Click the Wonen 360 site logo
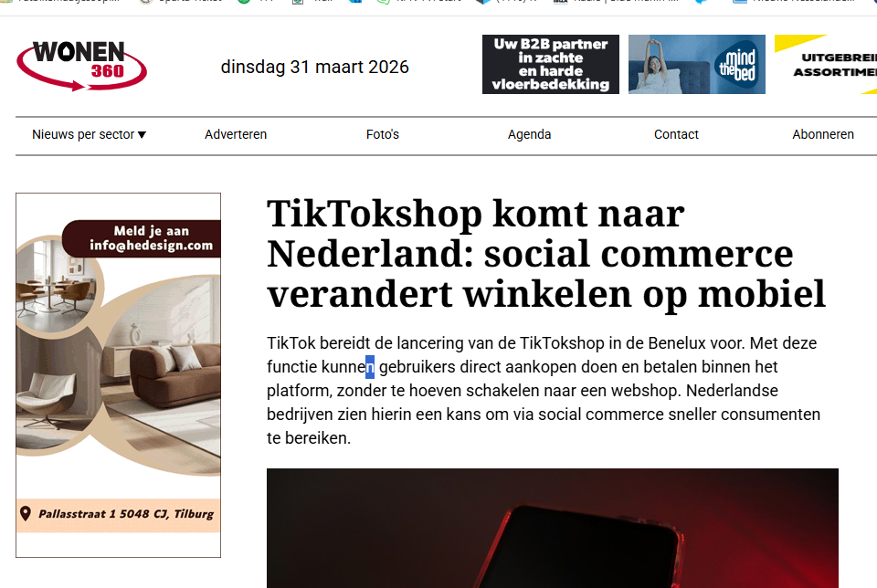The height and width of the screenshot is (588, 877). [x=81, y=66]
